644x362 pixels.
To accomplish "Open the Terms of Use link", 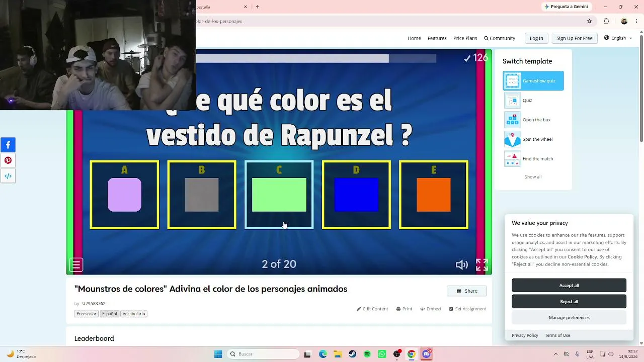I will [557, 335].
